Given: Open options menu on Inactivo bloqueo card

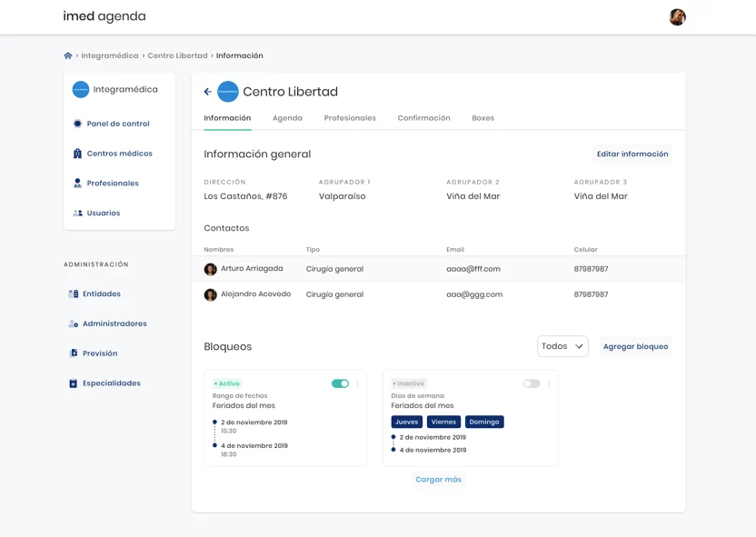Looking at the screenshot, I should 549,383.
